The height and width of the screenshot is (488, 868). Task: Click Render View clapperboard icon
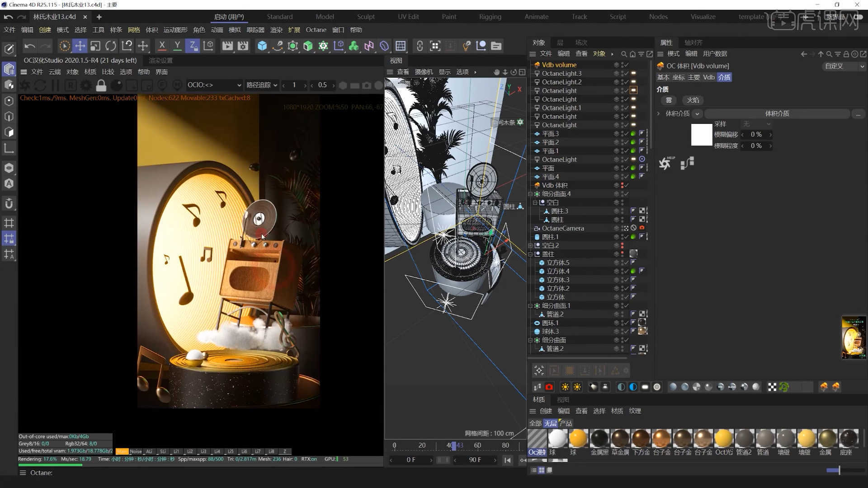pos(227,46)
